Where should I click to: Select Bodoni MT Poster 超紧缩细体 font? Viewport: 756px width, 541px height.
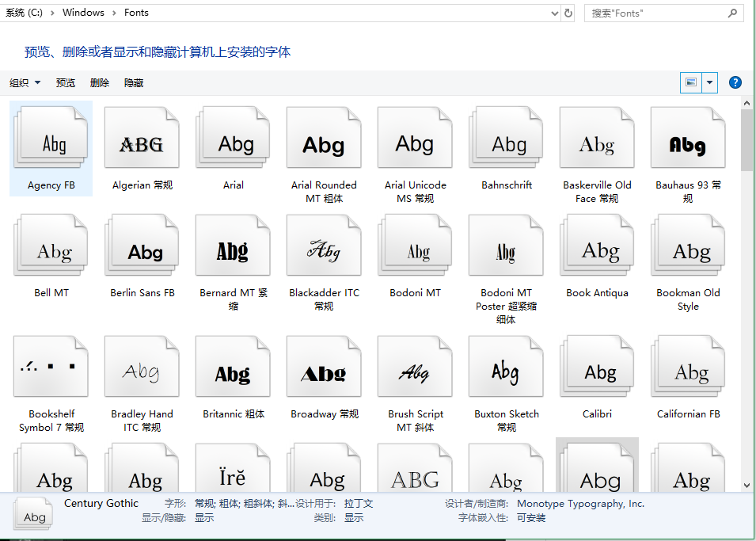tap(507, 246)
